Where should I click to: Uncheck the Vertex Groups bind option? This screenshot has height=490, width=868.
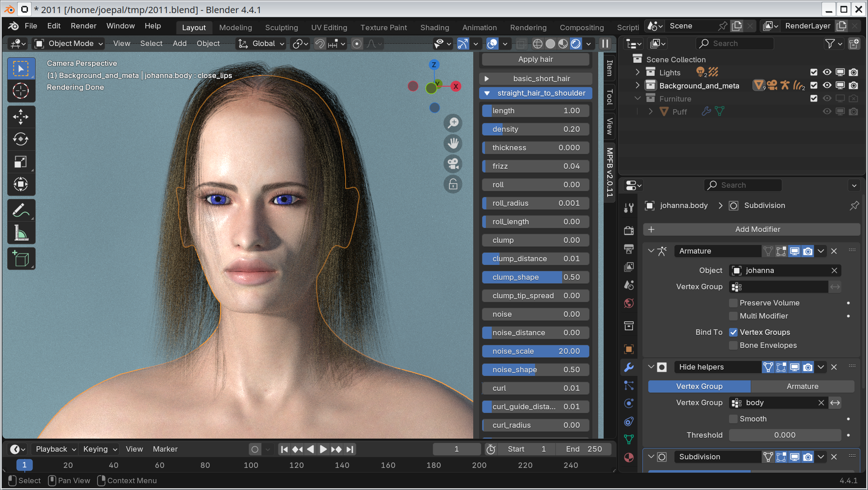734,332
